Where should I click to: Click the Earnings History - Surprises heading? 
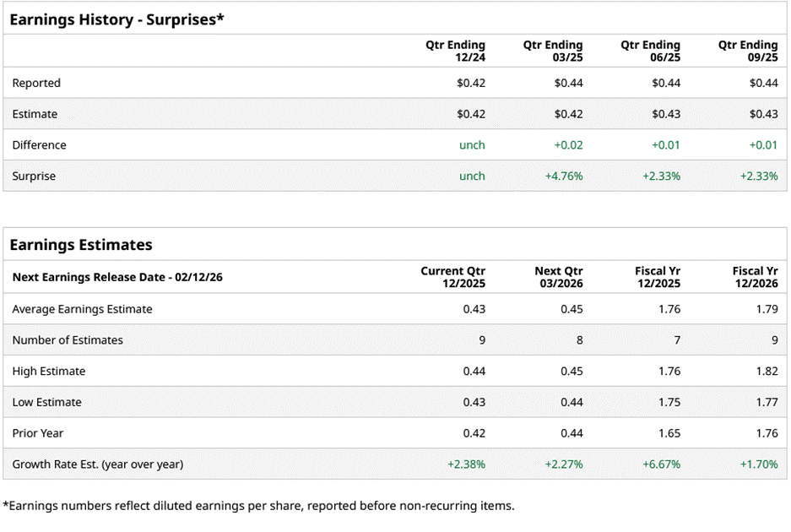click(x=116, y=19)
